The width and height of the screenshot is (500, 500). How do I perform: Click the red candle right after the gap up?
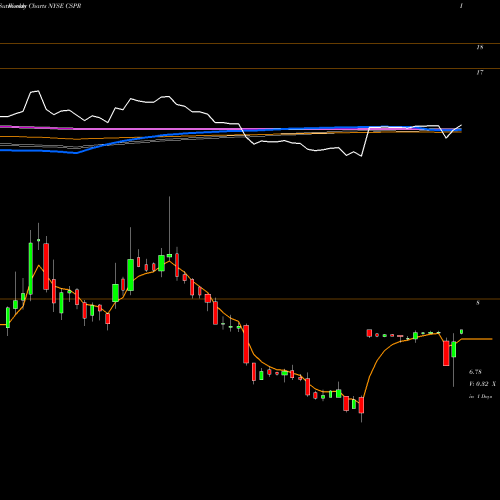coord(369,333)
